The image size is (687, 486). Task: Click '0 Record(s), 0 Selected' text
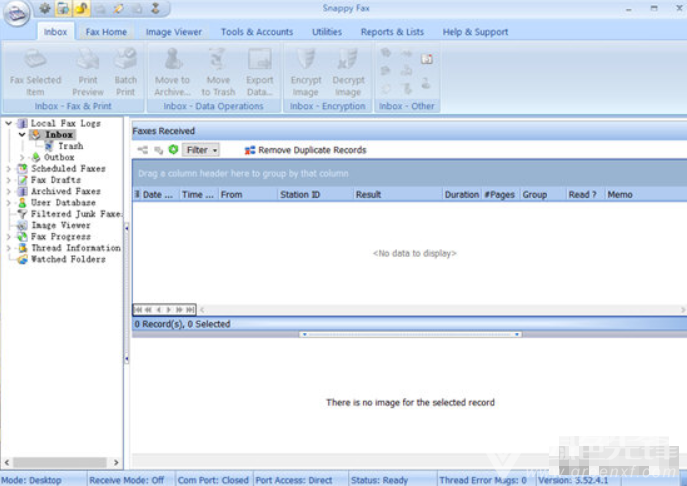click(x=182, y=324)
